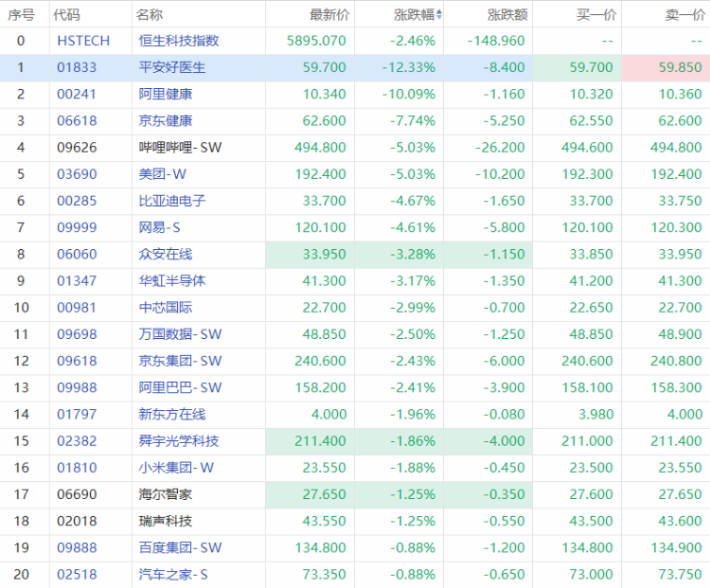Select 众安在线 stock name
The height and width of the screenshot is (588, 710).
[166, 254]
